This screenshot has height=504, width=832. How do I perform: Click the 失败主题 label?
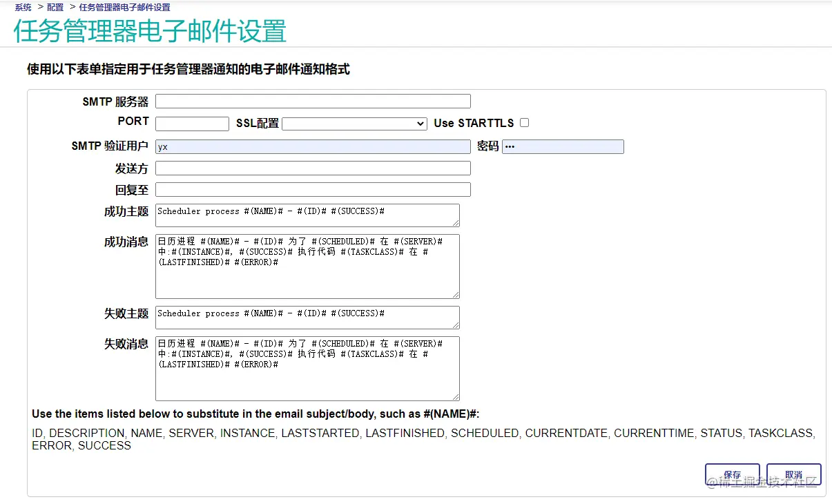tap(126, 313)
